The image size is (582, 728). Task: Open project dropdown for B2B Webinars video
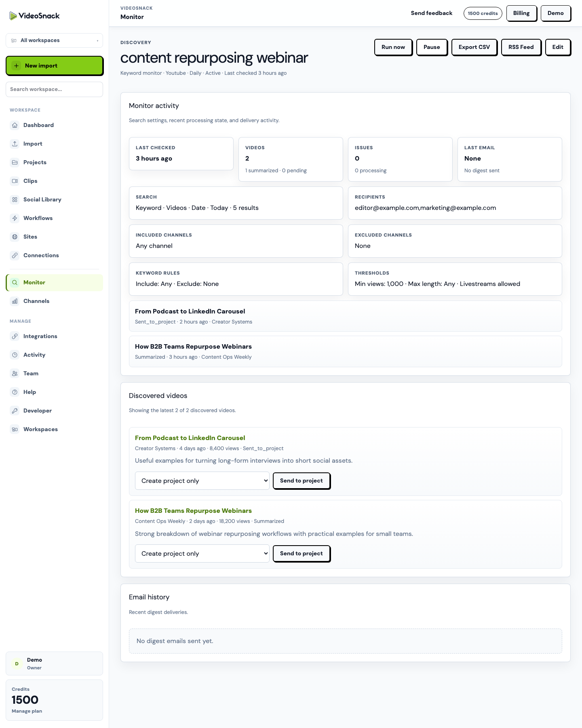tap(202, 553)
